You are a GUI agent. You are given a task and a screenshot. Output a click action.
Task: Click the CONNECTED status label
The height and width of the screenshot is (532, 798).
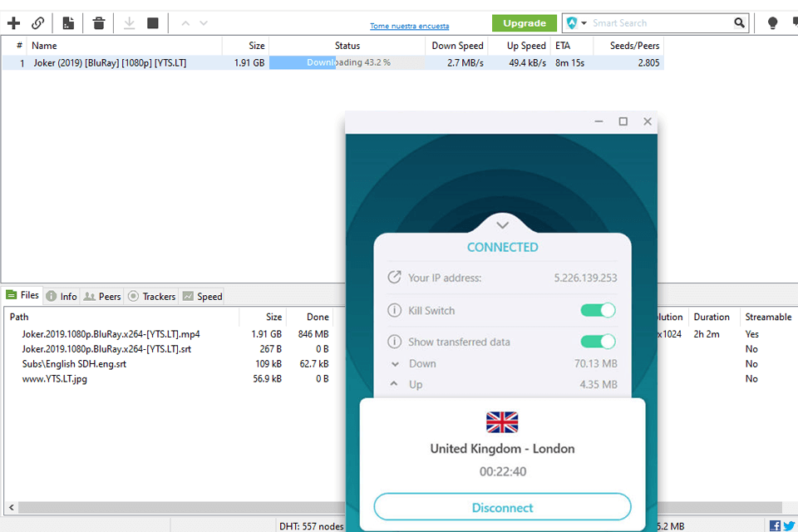tap(502, 248)
